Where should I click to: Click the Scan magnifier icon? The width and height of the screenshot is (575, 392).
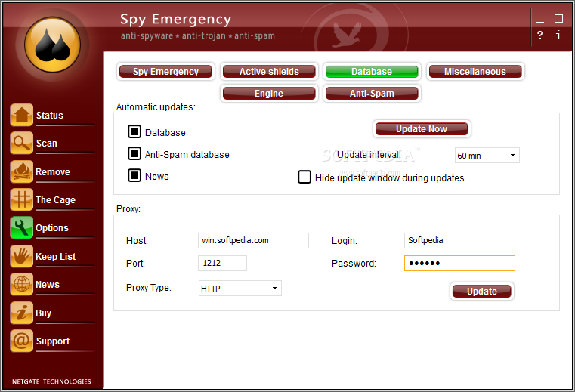click(22, 143)
